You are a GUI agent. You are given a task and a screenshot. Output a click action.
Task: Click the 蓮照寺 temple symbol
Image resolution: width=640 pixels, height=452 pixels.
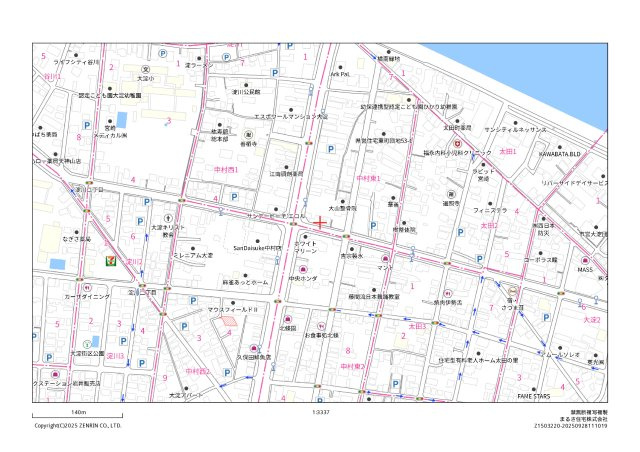coord(450,194)
